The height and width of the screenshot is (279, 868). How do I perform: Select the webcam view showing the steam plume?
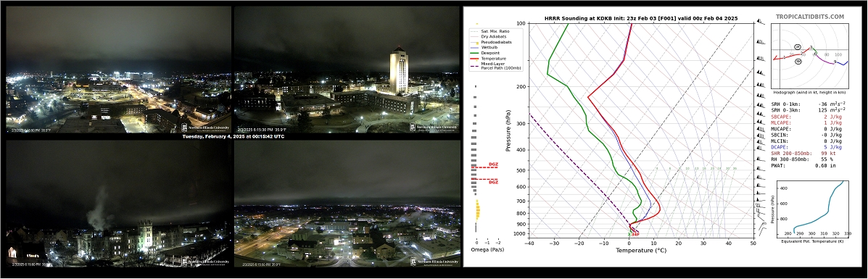pyautogui.click(x=118, y=203)
